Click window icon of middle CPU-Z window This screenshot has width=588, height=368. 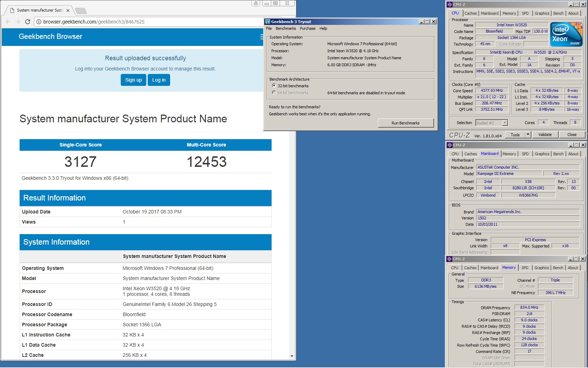(x=450, y=145)
